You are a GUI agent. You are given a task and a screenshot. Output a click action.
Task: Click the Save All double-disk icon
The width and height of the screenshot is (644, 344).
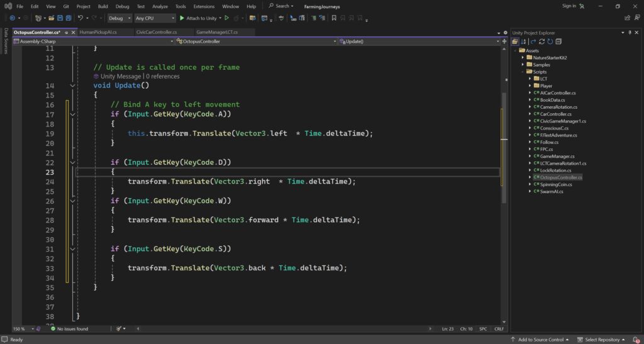pos(69,18)
